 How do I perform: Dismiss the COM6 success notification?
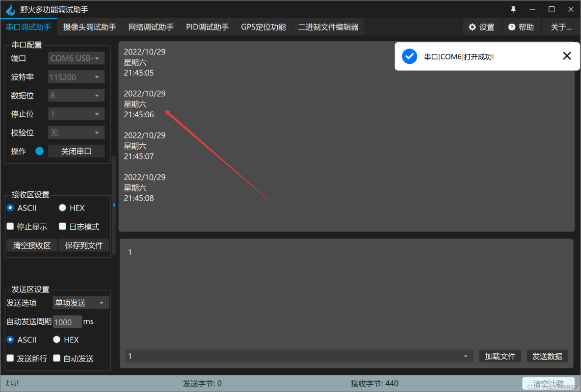tap(567, 56)
